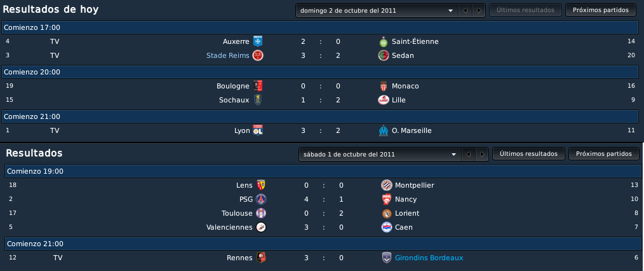Viewport: 644px width, 271px height.
Task: Click the Valenciennes club crest
Action: coord(261,227)
